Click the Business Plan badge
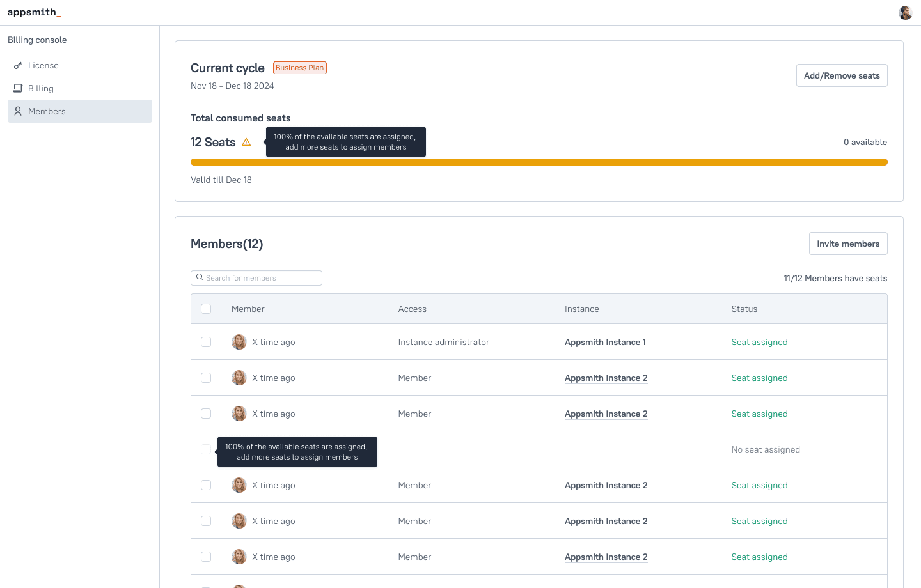Image resolution: width=921 pixels, height=588 pixels. tap(300, 68)
